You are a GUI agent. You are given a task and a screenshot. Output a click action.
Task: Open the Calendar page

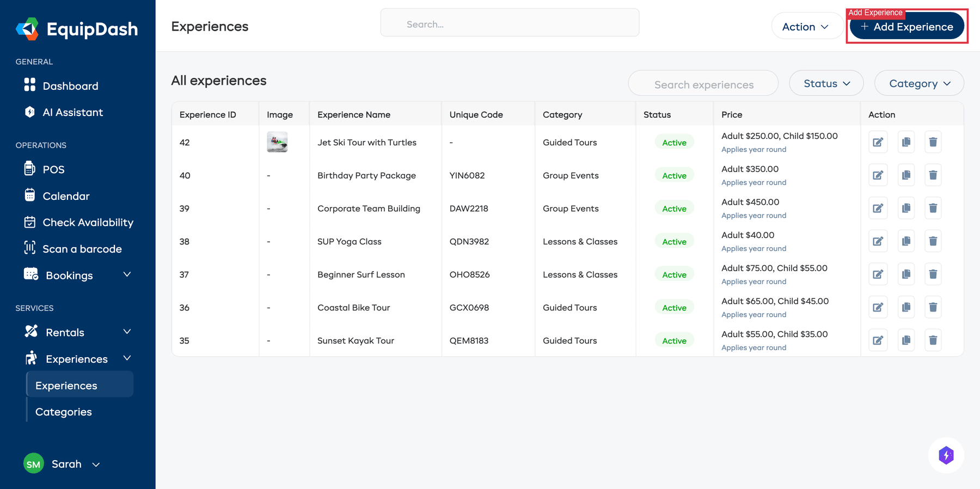click(x=66, y=196)
